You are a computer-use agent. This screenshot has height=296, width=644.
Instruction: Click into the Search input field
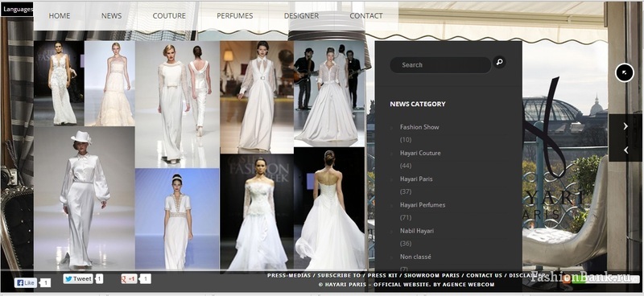pyautogui.click(x=440, y=65)
